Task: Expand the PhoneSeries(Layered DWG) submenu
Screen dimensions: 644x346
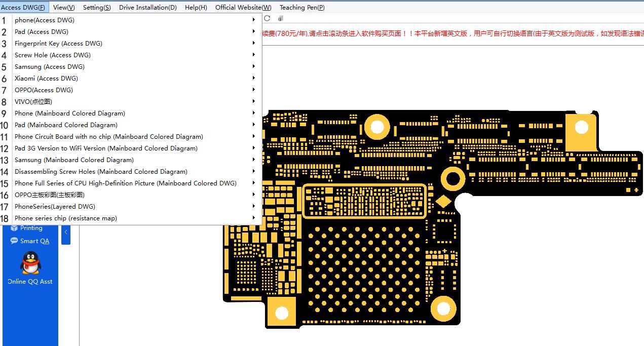Action: click(254, 206)
